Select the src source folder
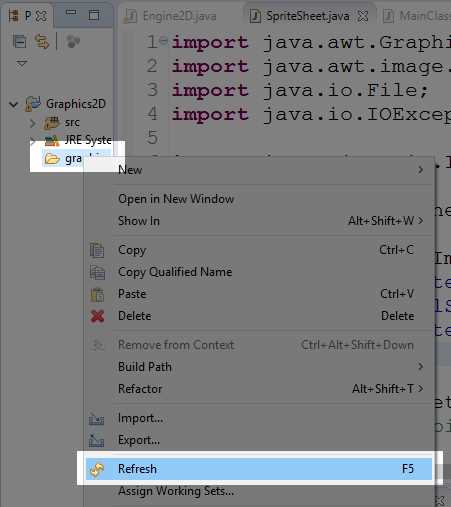This screenshot has width=451, height=507. pyautogui.click(x=72, y=122)
